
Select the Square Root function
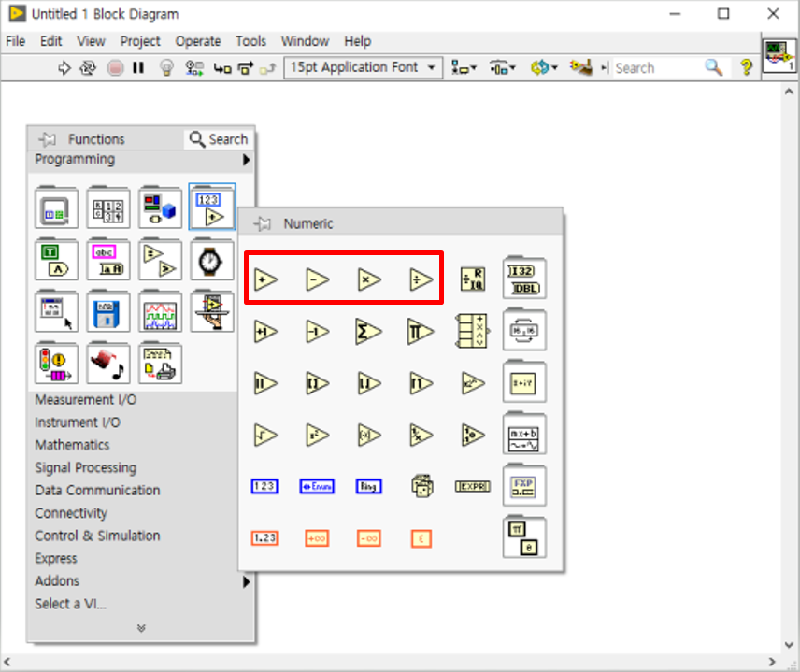pyautogui.click(x=265, y=436)
